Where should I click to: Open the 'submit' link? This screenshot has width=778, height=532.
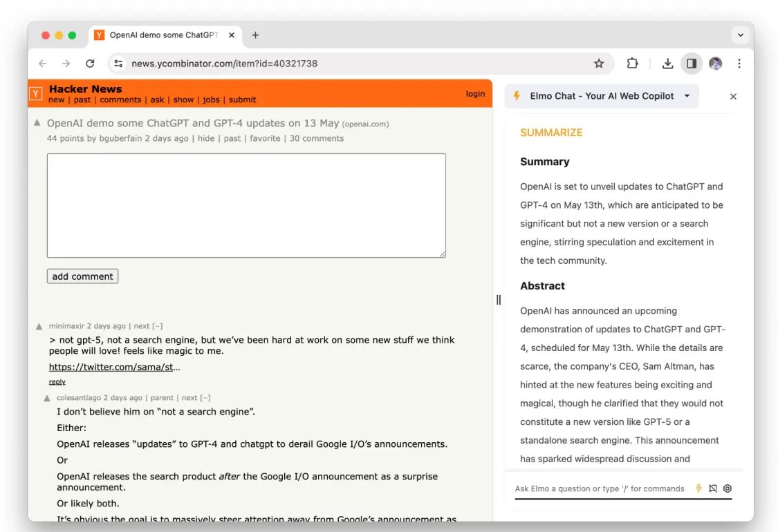[242, 99]
